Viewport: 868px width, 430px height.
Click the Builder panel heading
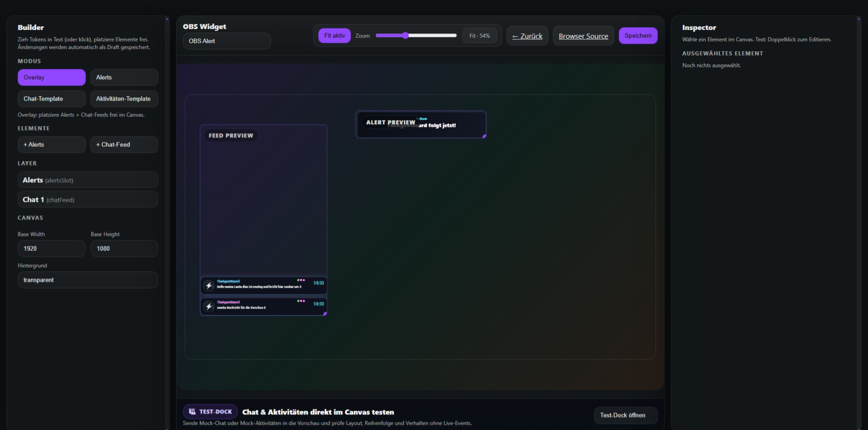click(31, 28)
